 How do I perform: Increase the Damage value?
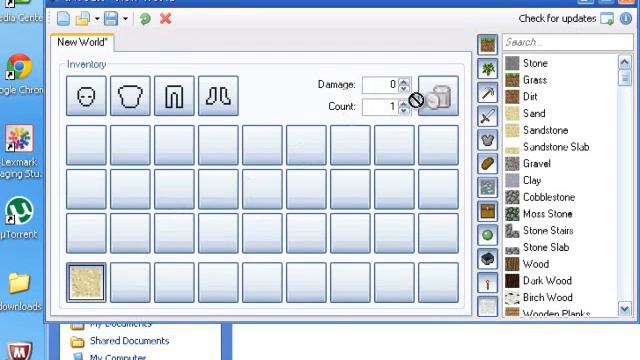pos(404,81)
